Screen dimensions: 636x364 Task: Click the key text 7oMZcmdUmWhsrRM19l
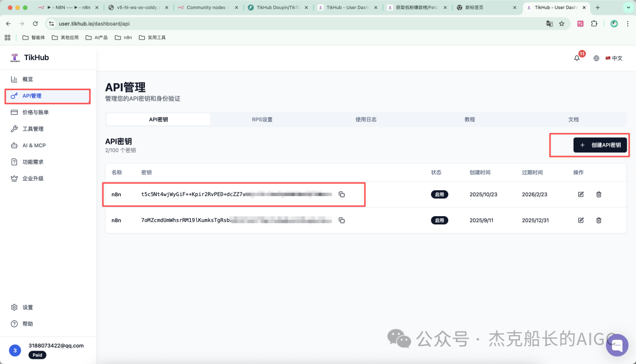(x=236, y=220)
